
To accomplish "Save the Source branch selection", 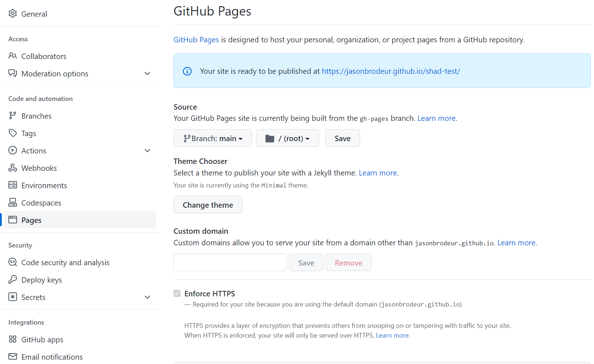I will click(x=343, y=138).
